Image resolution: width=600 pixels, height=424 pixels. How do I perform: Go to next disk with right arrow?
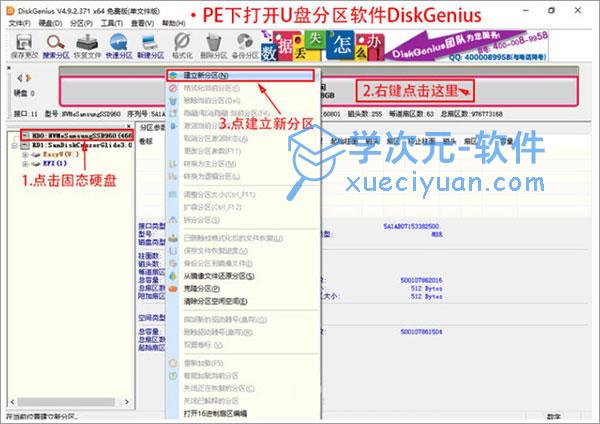(28, 78)
